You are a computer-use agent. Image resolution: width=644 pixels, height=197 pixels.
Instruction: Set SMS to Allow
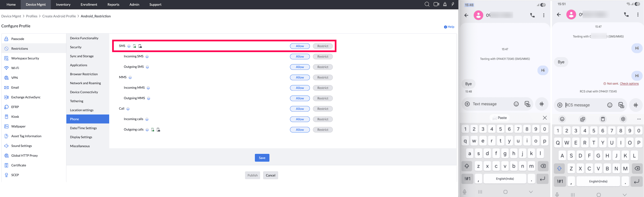(x=300, y=46)
